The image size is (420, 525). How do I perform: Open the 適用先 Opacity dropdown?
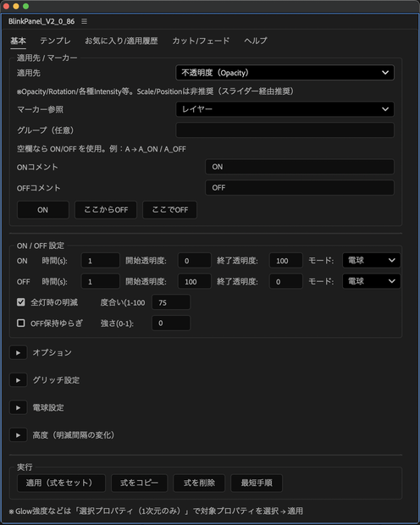285,73
